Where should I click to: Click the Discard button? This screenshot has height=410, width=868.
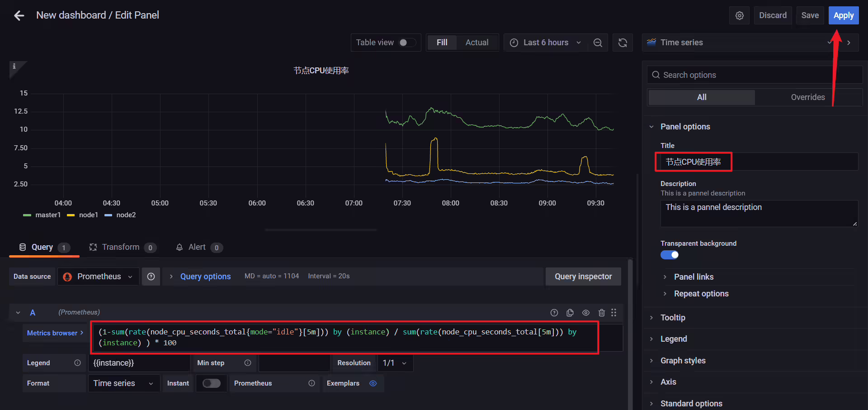click(773, 15)
